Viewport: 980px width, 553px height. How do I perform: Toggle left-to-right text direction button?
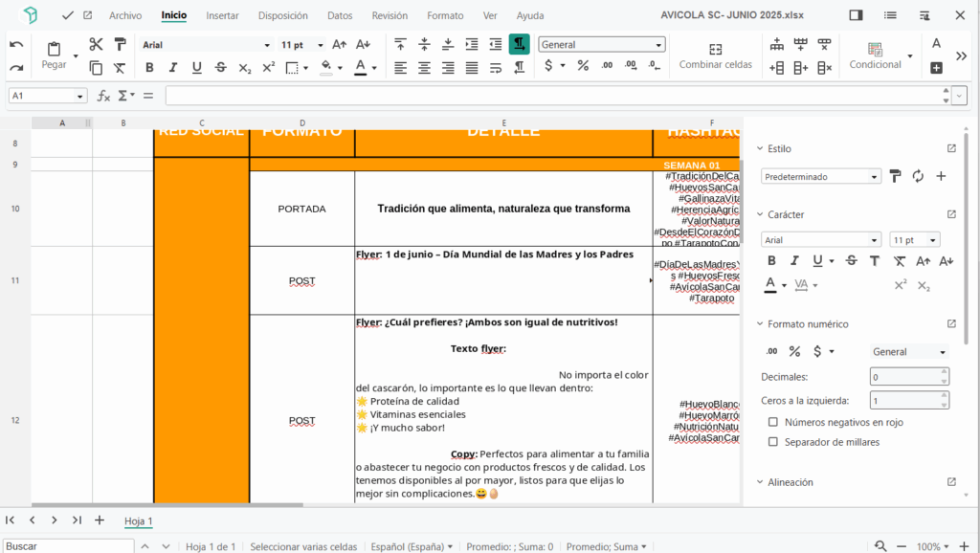519,44
